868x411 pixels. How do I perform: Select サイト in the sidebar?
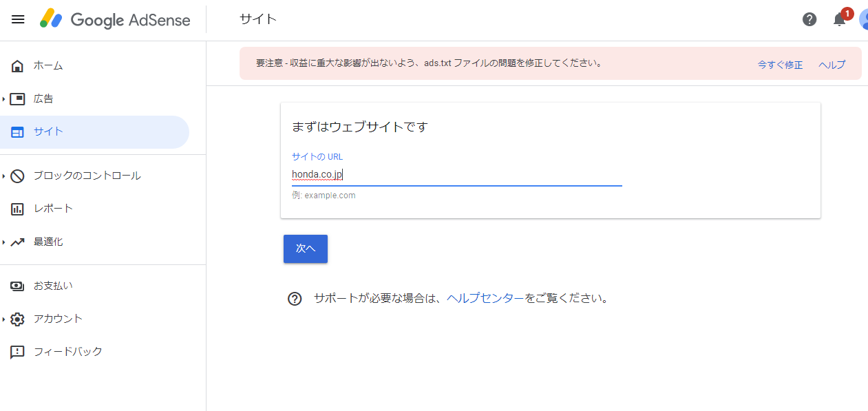(94, 132)
